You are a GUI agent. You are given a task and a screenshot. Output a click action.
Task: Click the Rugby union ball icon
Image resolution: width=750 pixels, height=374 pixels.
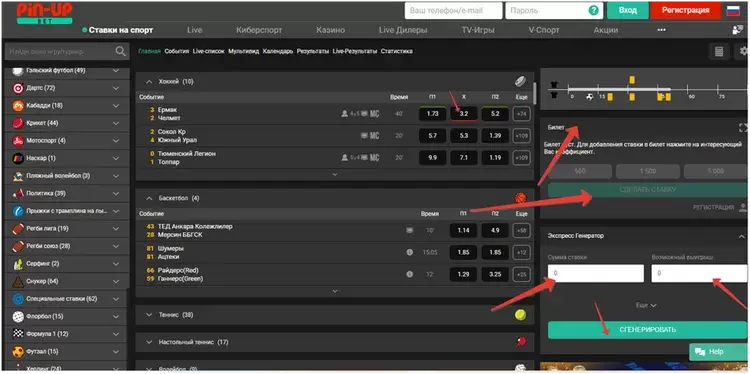(x=18, y=246)
